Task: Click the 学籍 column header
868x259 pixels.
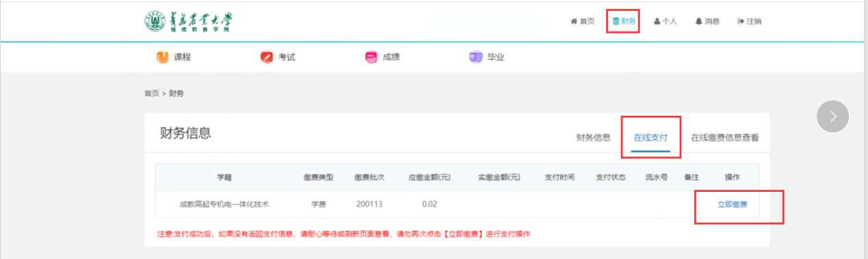Action: [x=224, y=177]
